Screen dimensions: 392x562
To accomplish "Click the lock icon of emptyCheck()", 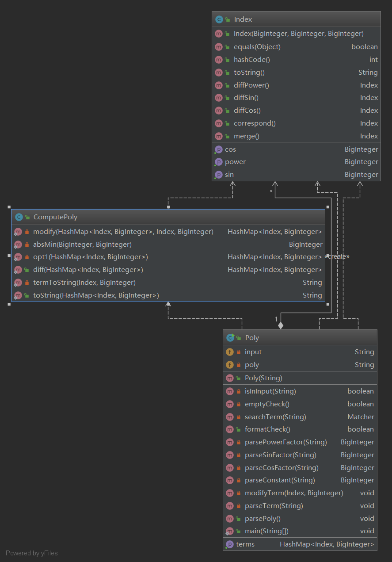I will [x=239, y=404].
